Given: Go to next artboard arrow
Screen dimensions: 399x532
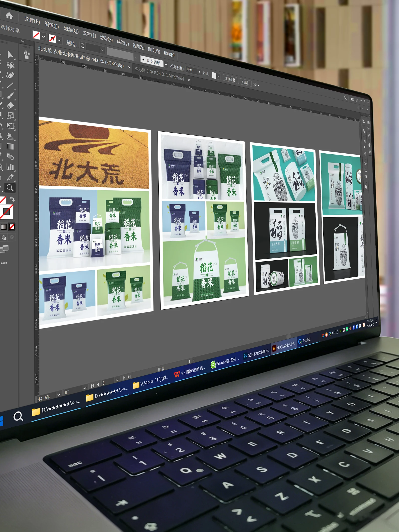Looking at the screenshot, I should [124, 378].
